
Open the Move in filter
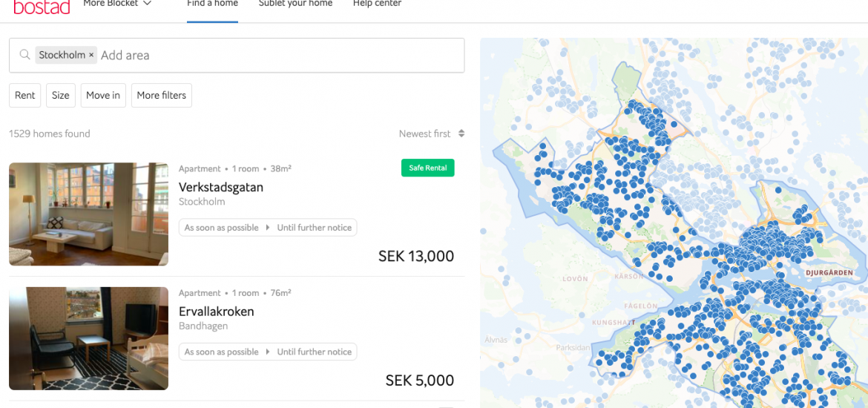103,95
